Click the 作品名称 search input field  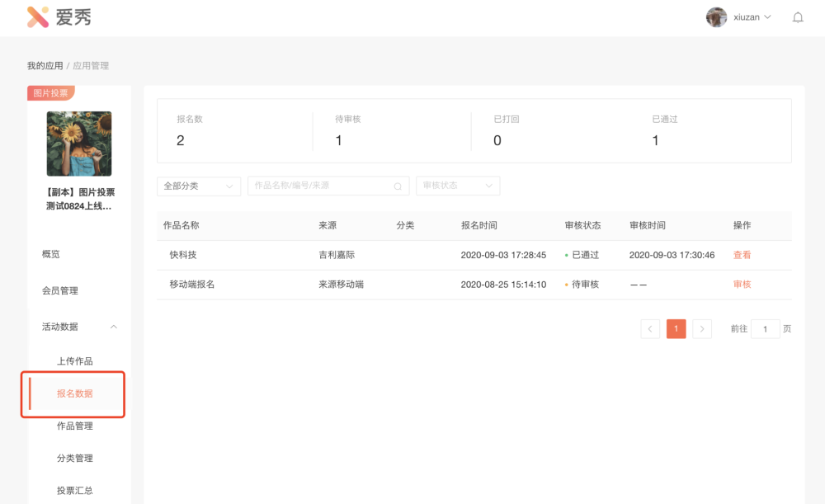(x=320, y=186)
